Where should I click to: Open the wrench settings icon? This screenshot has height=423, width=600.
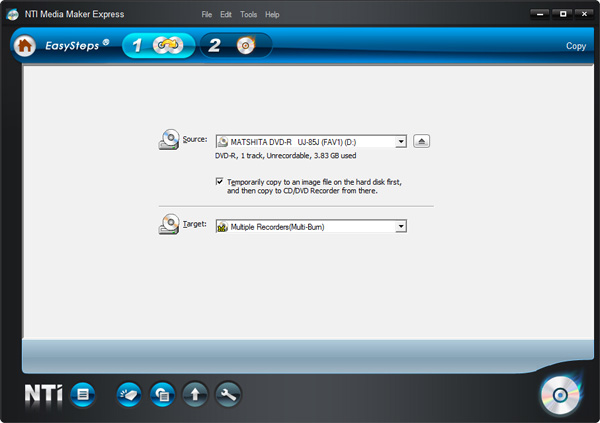[228, 394]
